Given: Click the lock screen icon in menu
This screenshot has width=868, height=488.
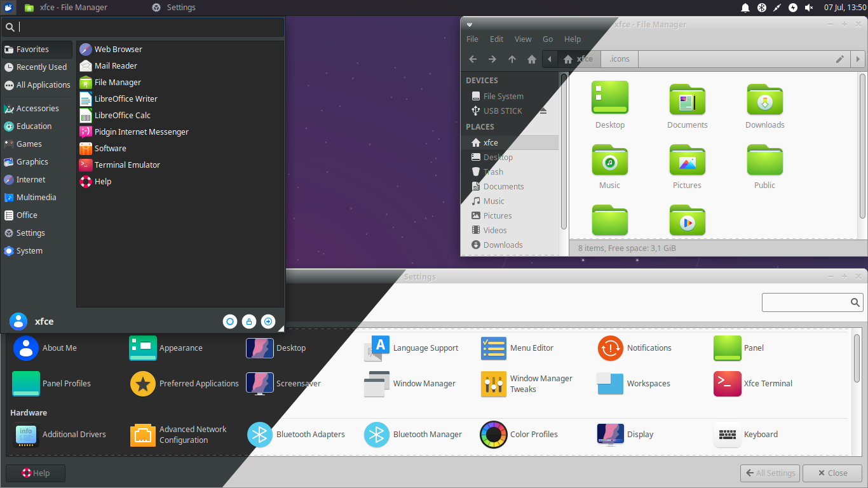Looking at the screenshot, I should [249, 322].
